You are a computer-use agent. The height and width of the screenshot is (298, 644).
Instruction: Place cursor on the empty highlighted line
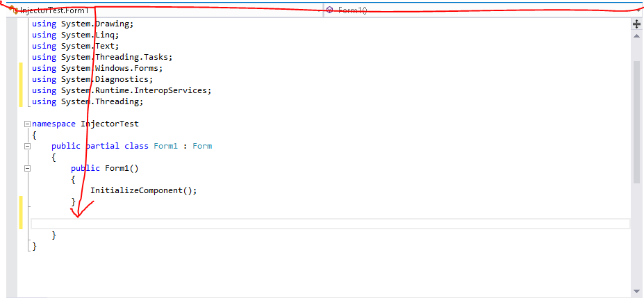278,224
